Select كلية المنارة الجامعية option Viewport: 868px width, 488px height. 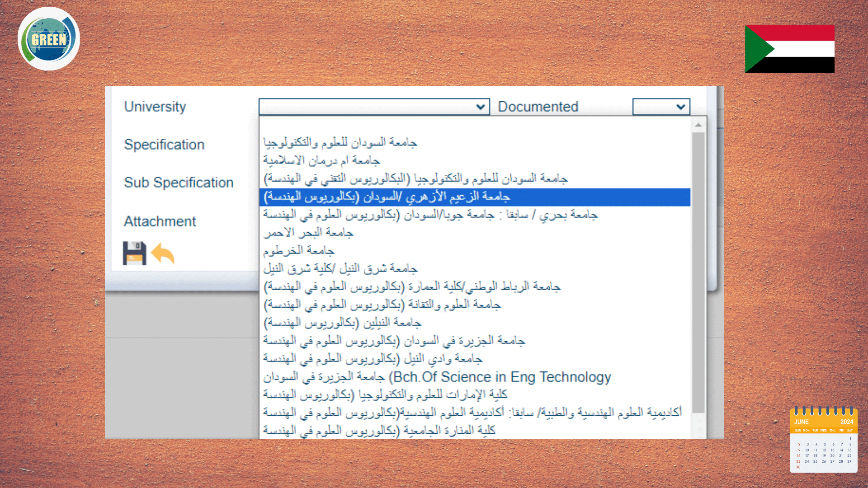point(379,431)
